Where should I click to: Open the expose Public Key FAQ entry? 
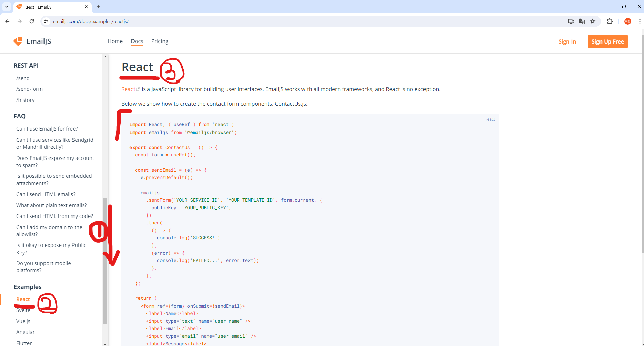point(51,249)
